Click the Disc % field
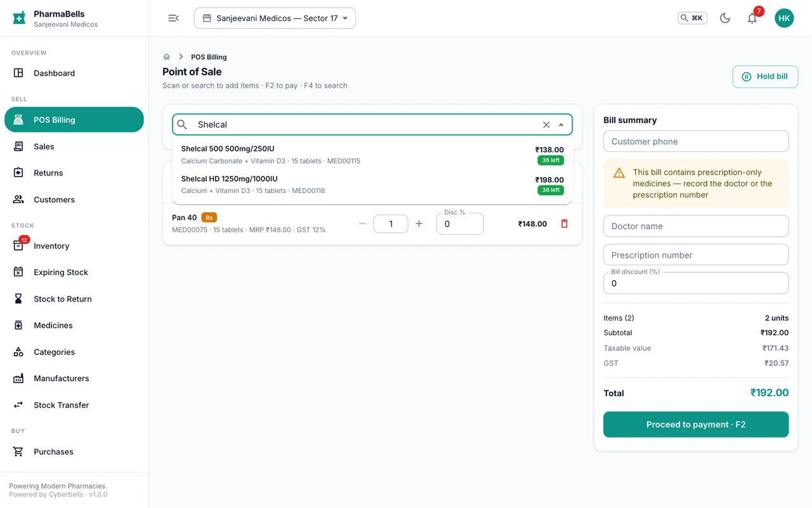 [x=460, y=224]
